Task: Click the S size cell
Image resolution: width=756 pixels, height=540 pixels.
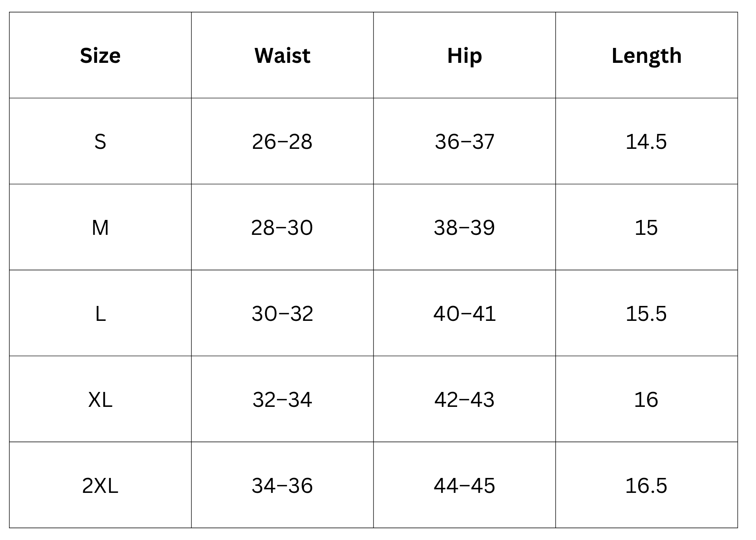Action: point(100,141)
